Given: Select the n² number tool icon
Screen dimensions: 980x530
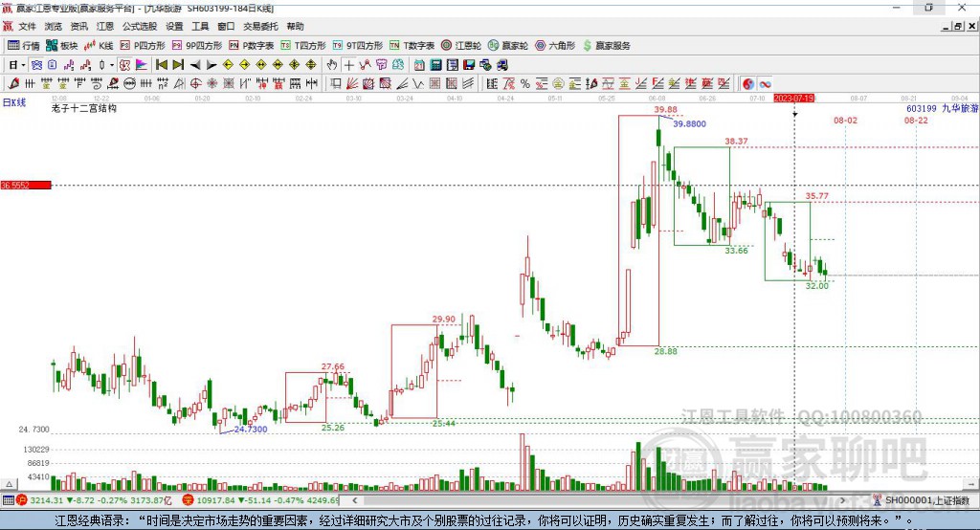Looking at the screenshot, I should 163,84.
